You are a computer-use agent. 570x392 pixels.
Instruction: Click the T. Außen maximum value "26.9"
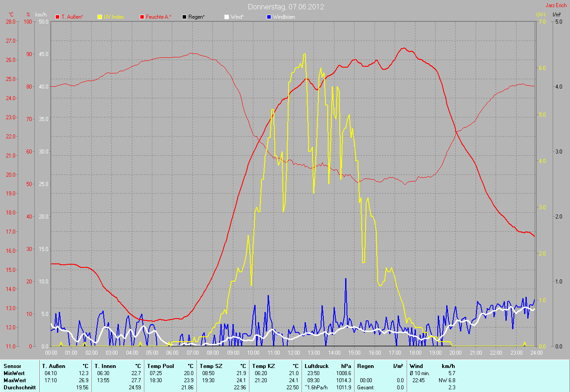[84, 380]
